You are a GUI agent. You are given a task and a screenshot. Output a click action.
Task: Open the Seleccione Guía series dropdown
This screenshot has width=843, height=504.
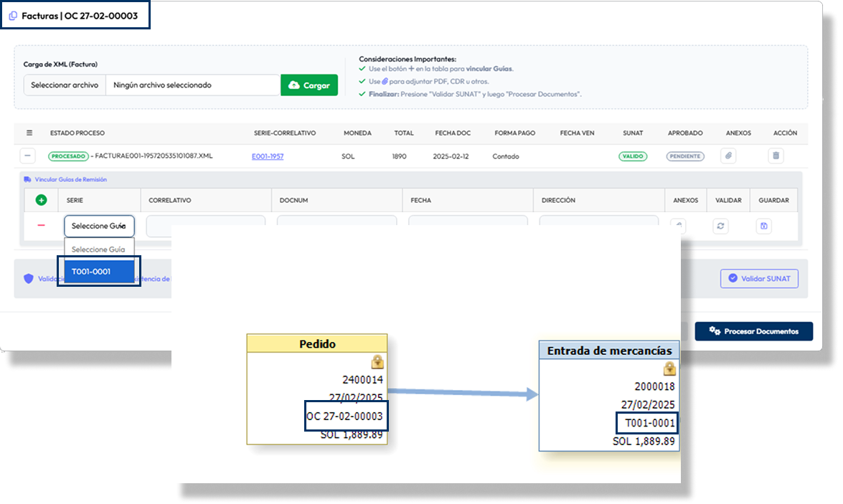tap(98, 227)
